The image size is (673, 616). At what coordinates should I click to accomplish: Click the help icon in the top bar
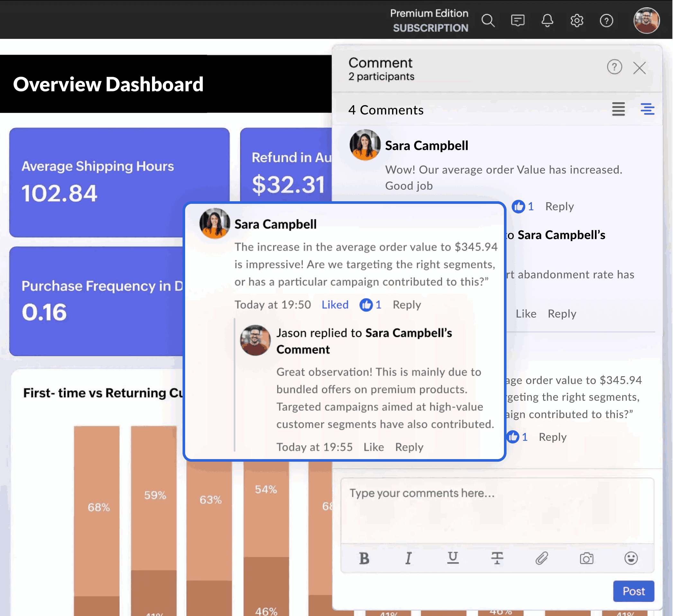(x=606, y=21)
